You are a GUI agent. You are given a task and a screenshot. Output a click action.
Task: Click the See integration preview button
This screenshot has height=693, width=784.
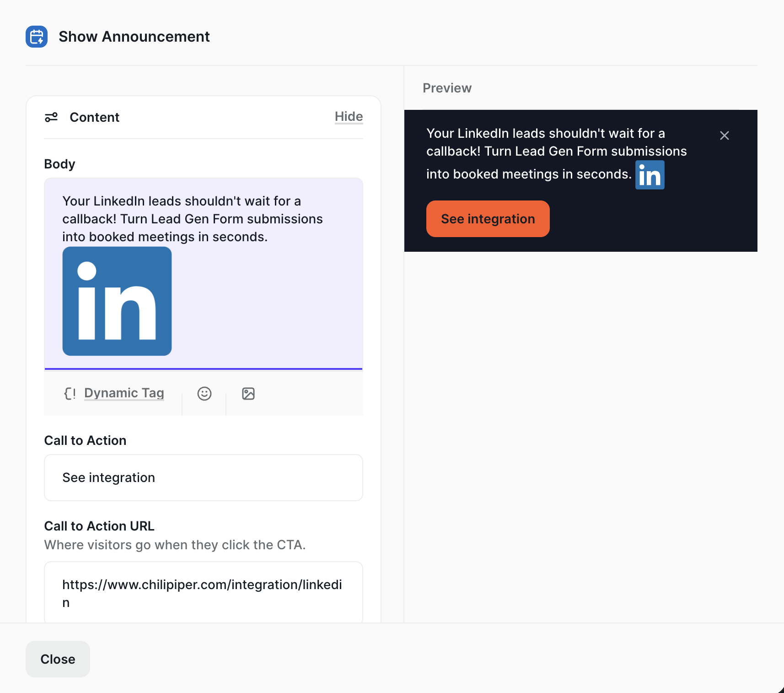[x=488, y=219]
